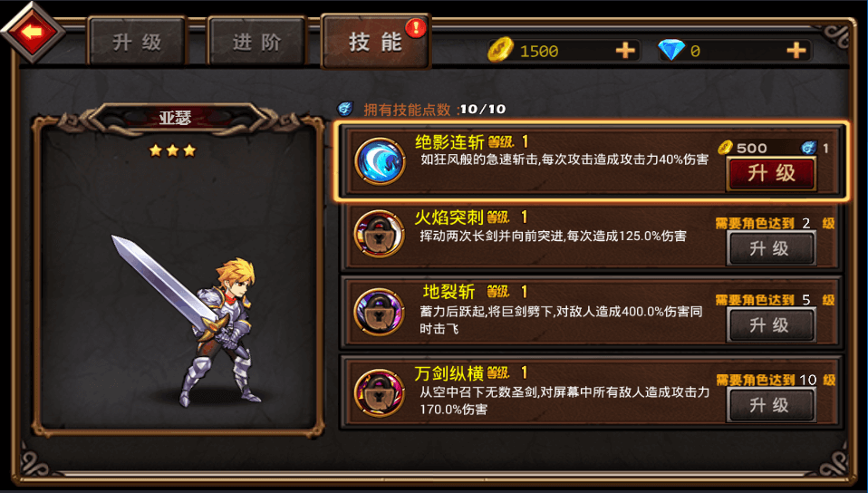Tap the gold coin icon

pyautogui.click(x=500, y=50)
